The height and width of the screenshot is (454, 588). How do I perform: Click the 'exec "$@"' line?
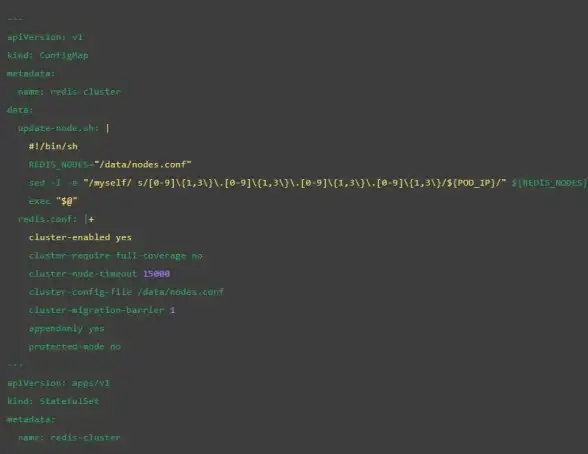click(53, 201)
